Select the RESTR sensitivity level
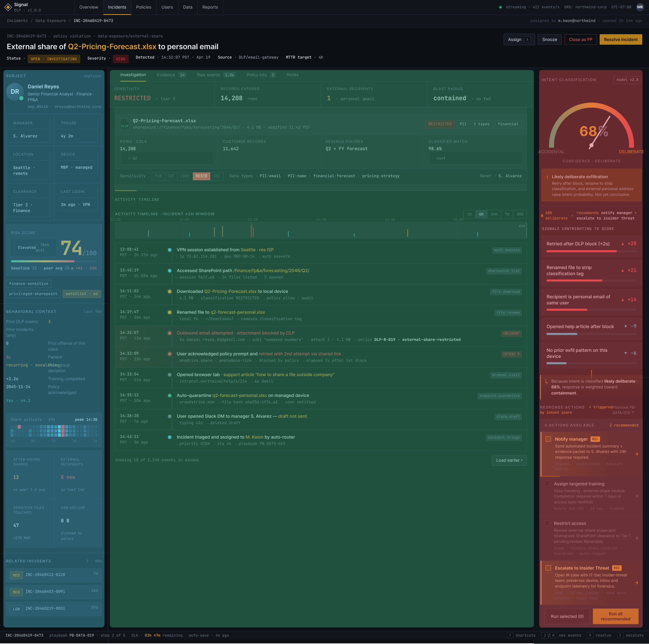 coord(201,176)
